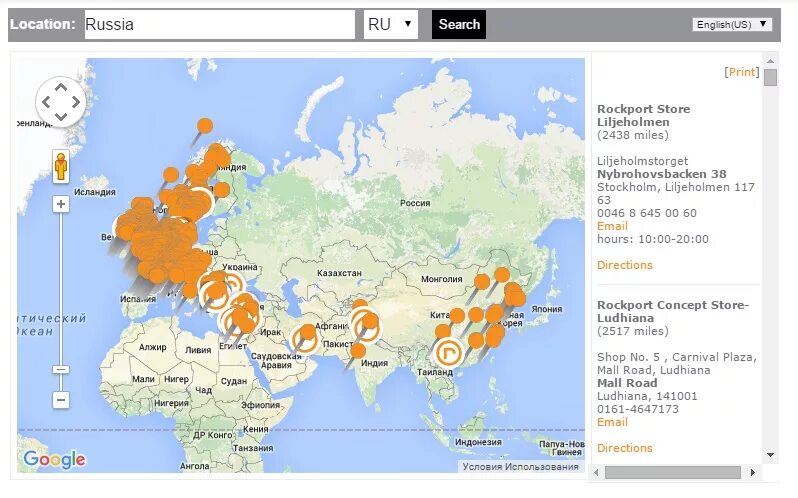
Task: Open Email link for Rockport Concept Store-Ludhiana
Action: [612, 422]
